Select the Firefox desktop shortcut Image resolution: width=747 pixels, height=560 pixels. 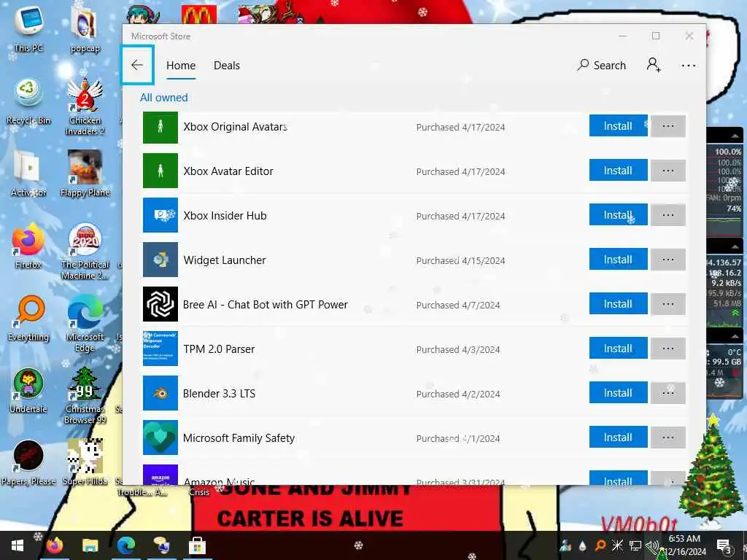pos(28,246)
